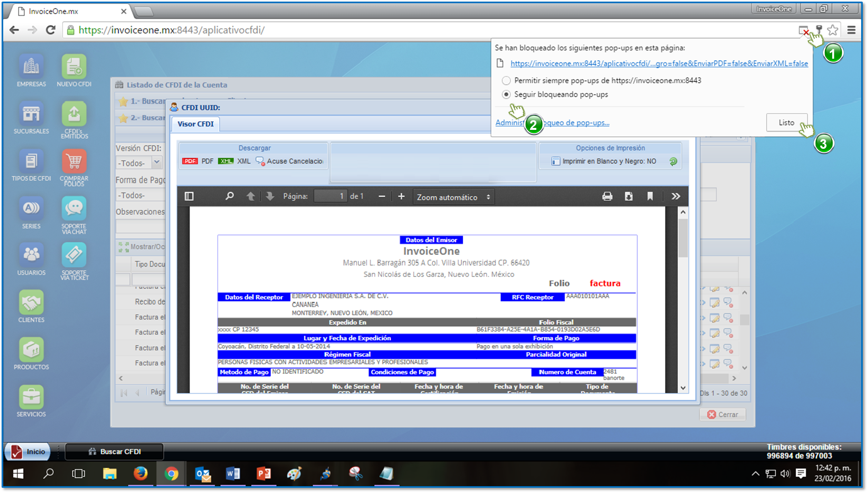
Task: Open find in PDF viewer
Action: (230, 196)
